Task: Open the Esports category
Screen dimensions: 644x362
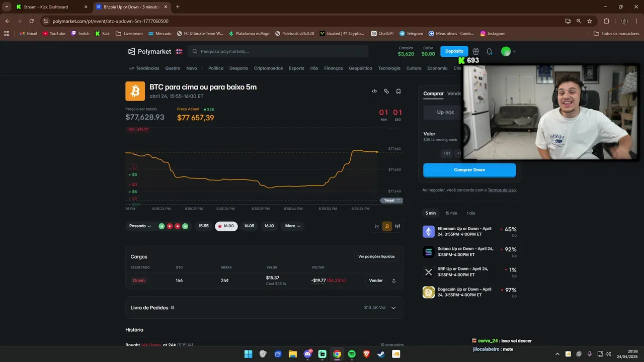Action: click(296, 68)
